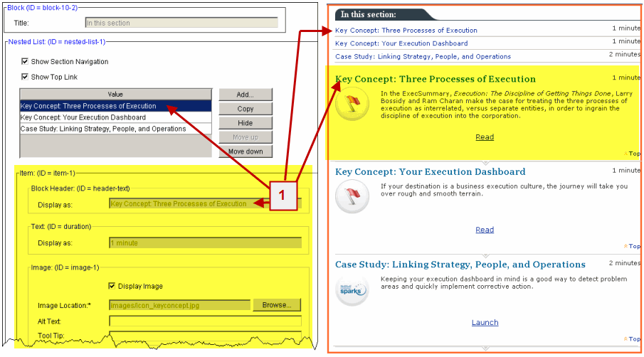Click the Copy button
644x357 pixels.
tap(246, 109)
